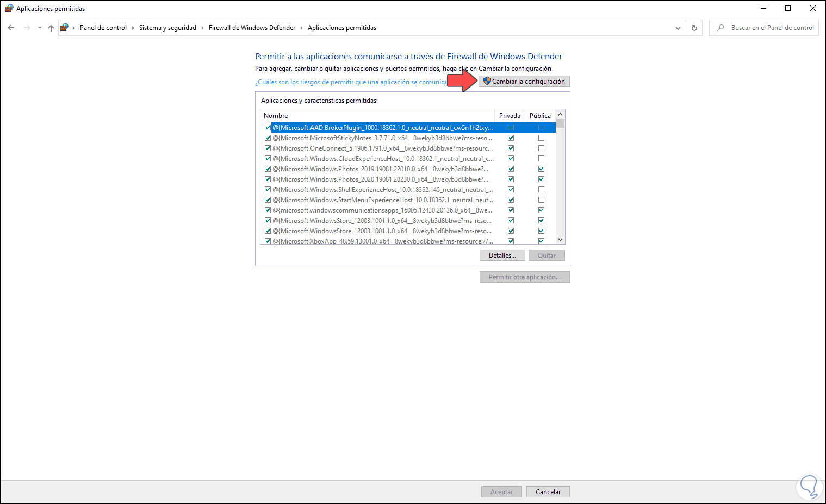The width and height of the screenshot is (826, 504).
Task: Open the Sistema y seguridad breadcrumb
Action: click(x=167, y=28)
